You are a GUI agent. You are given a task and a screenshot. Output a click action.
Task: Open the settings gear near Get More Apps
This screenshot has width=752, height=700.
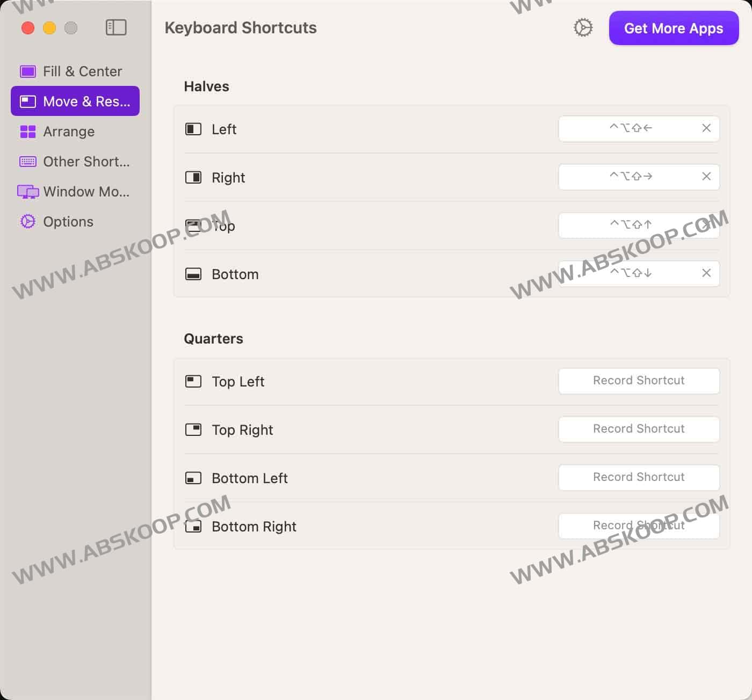583,27
